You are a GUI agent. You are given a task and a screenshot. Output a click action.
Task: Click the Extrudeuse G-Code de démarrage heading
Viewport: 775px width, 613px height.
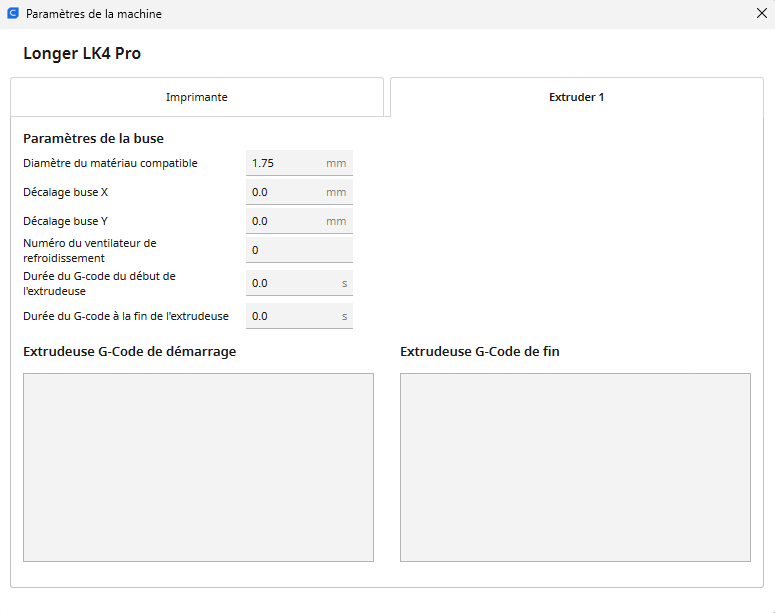(129, 351)
